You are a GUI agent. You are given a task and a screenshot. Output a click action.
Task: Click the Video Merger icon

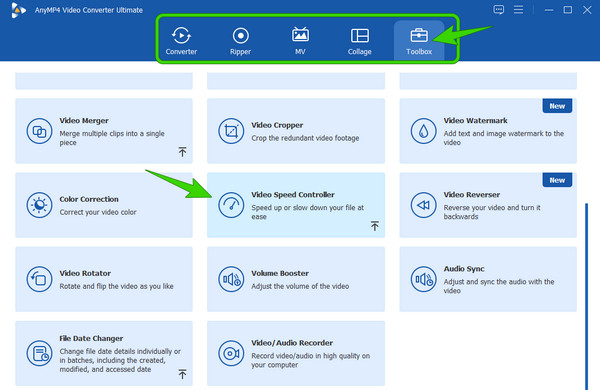pos(39,131)
